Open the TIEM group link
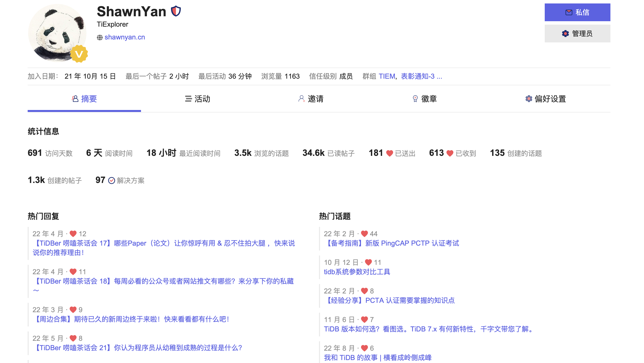 (x=387, y=76)
